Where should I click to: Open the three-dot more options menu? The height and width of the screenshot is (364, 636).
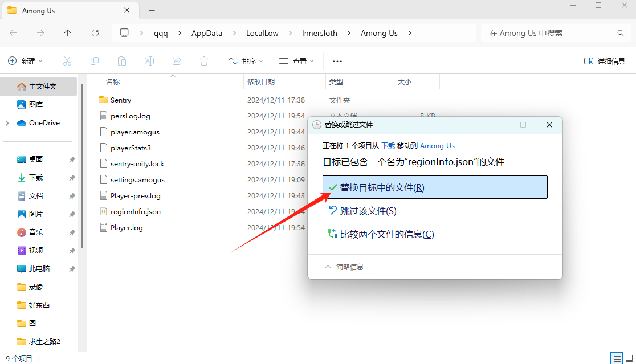337,61
